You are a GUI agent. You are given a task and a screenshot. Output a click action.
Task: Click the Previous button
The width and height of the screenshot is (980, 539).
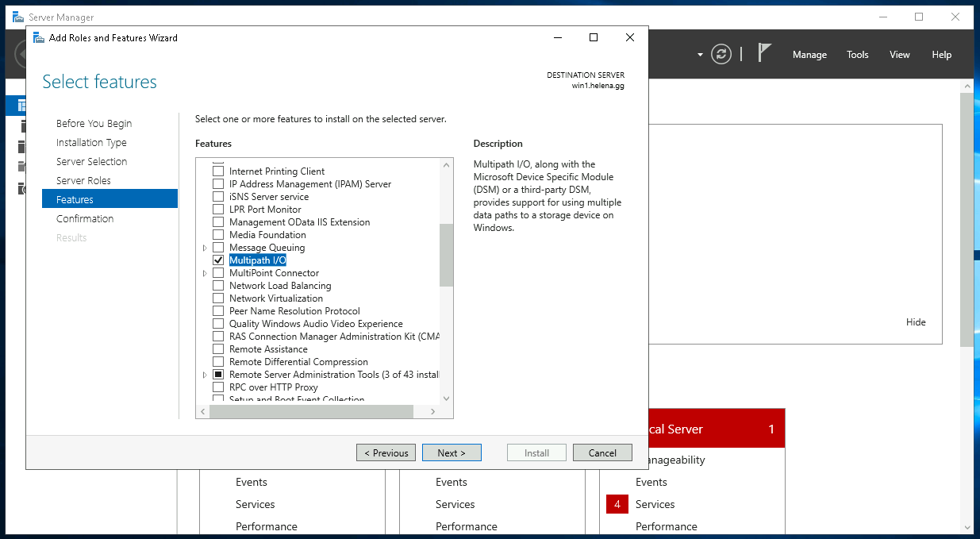pos(386,452)
